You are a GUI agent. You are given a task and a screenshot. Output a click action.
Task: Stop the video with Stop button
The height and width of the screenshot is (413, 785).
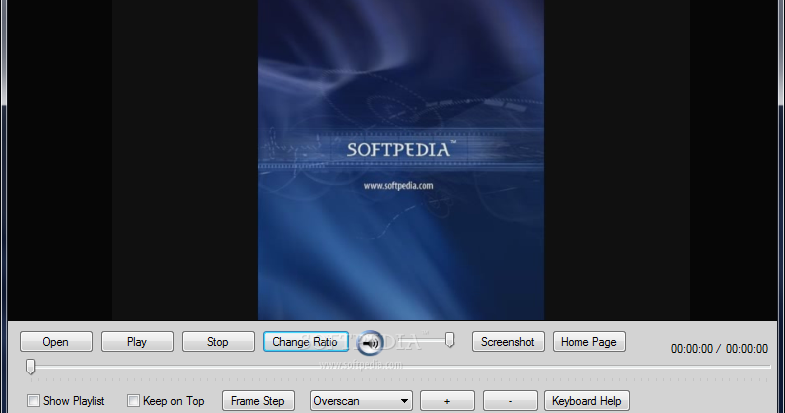click(218, 341)
